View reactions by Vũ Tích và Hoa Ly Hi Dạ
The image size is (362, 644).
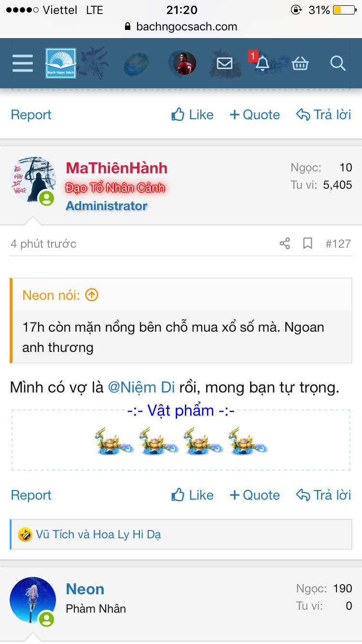[x=98, y=534]
